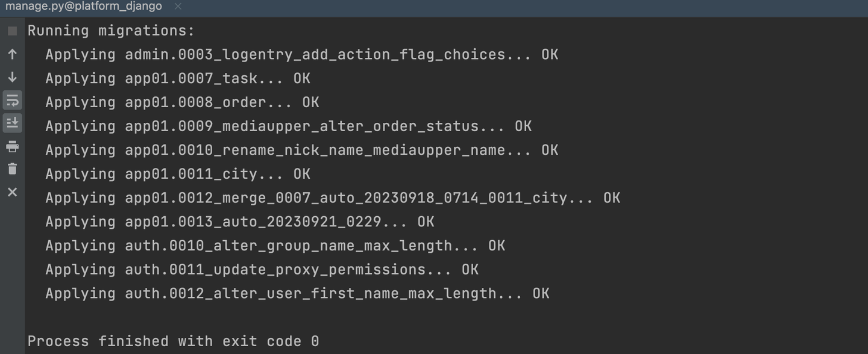This screenshot has width=868, height=354.
Task: Close the manage.py@platform_django tab
Action: pos(177,7)
